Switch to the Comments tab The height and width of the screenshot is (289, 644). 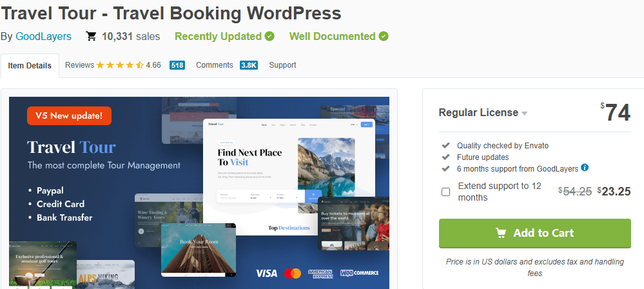click(x=215, y=65)
